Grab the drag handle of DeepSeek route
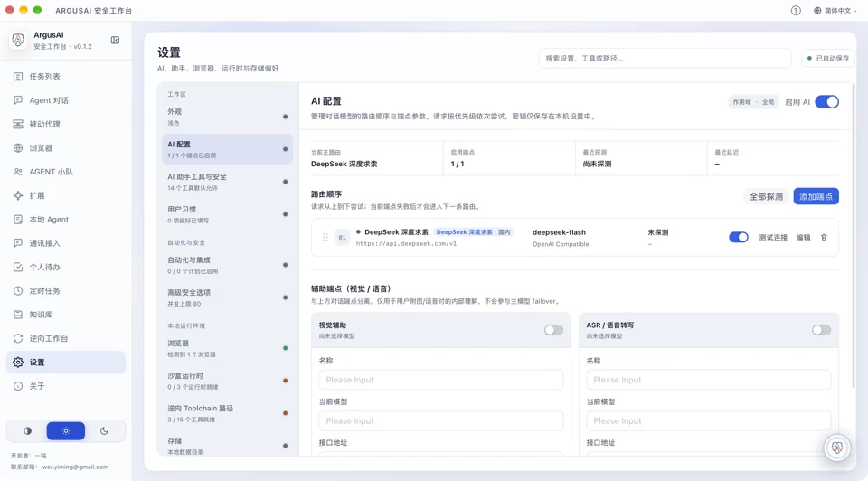Viewport: 868px width, 481px height. tap(325, 238)
